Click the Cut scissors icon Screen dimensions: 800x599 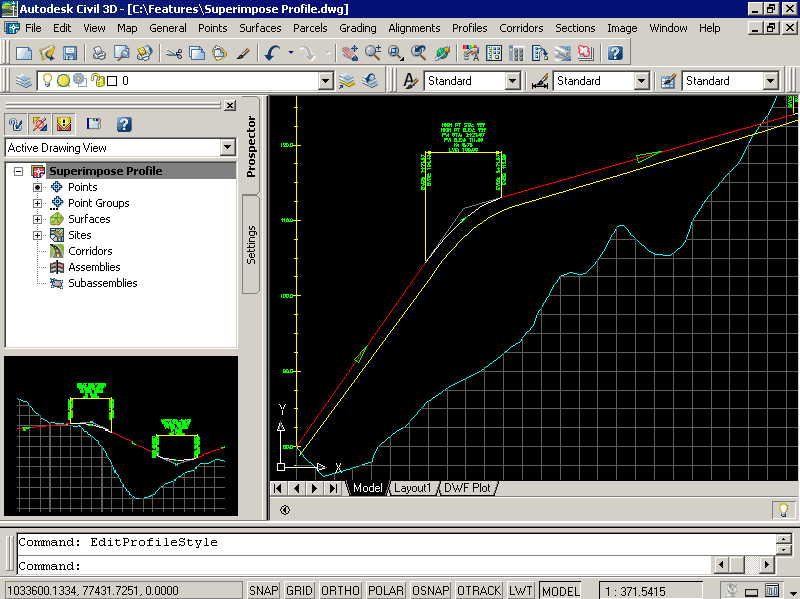[174, 53]
